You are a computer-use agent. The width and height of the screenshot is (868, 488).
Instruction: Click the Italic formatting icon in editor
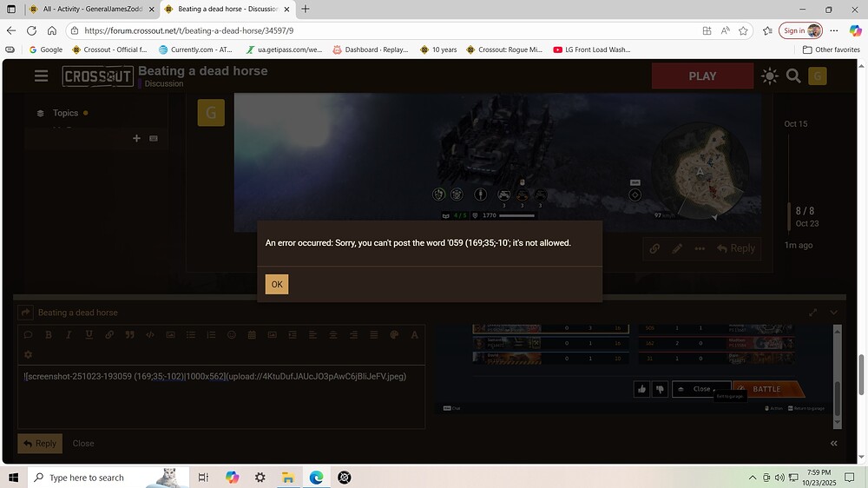coord(69,335)
